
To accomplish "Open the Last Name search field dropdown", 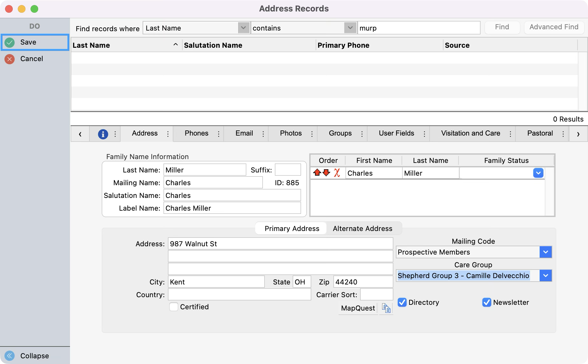I will click(x=243, y=28).
